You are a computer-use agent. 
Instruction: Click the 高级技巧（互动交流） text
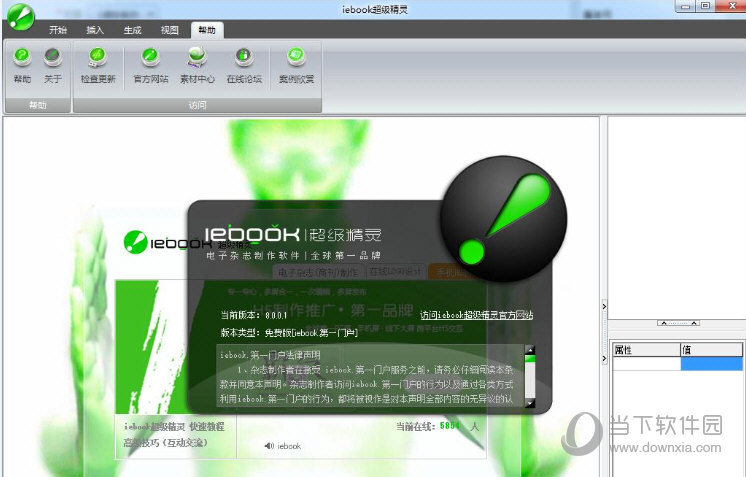click(x=166, y=443)
